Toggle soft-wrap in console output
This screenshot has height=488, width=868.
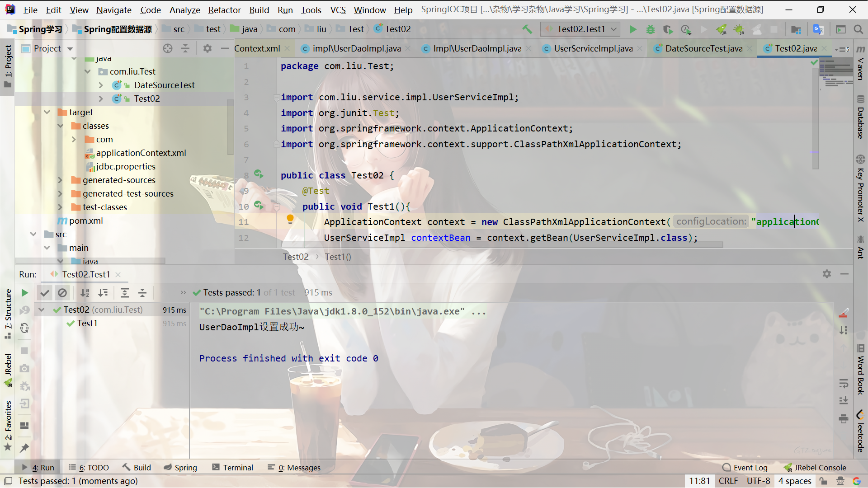tap(843, 384)
